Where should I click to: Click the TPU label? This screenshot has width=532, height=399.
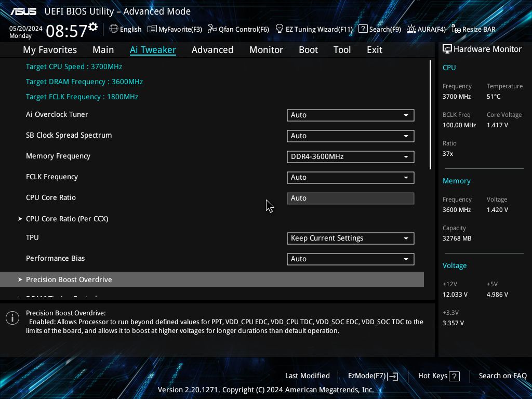[x=32, y=237]
